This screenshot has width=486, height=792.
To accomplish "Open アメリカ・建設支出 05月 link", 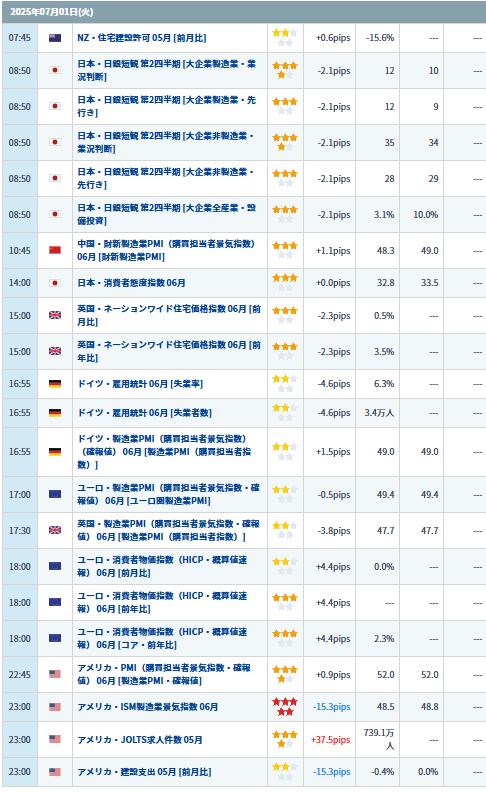I will coord(144,772).
